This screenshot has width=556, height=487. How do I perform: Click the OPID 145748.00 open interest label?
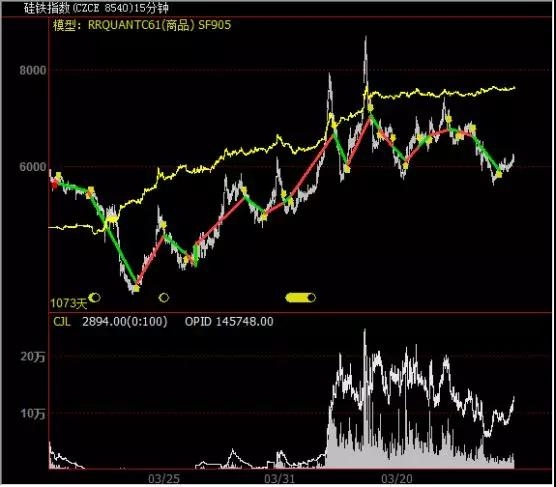click(x=229, y=322)
